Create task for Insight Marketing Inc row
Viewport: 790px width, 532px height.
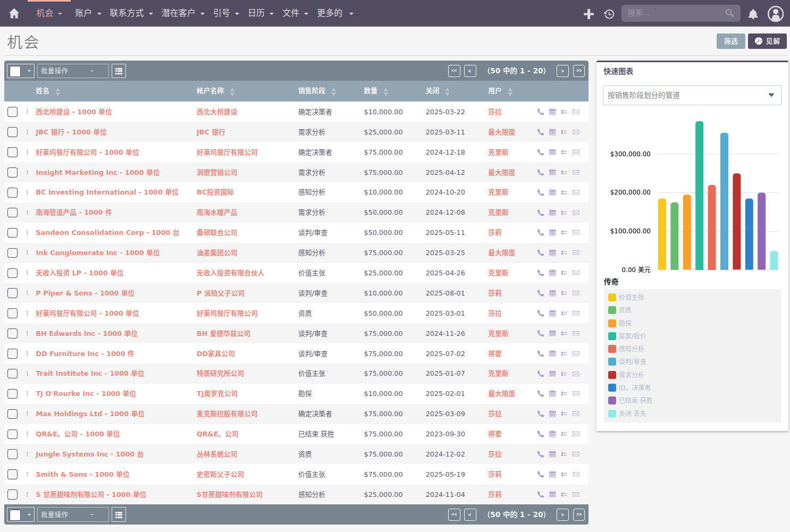[x=564, y=173]
